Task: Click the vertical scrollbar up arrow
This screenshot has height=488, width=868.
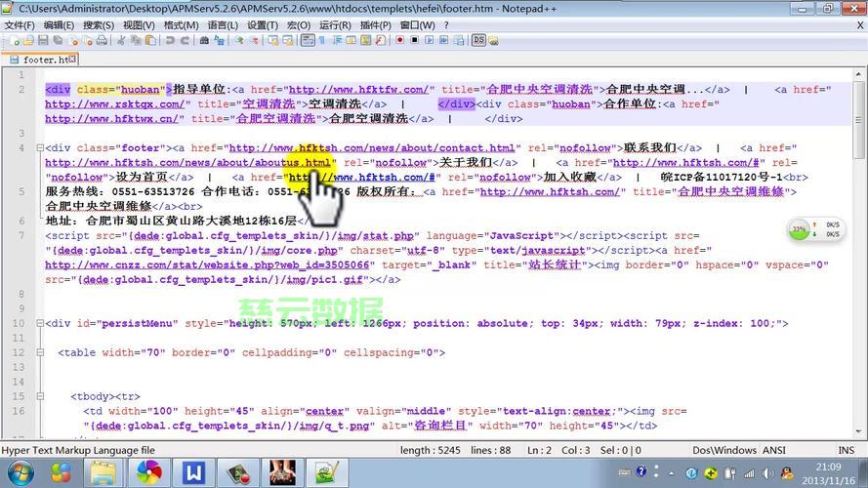Action: [x=858, y=73]
